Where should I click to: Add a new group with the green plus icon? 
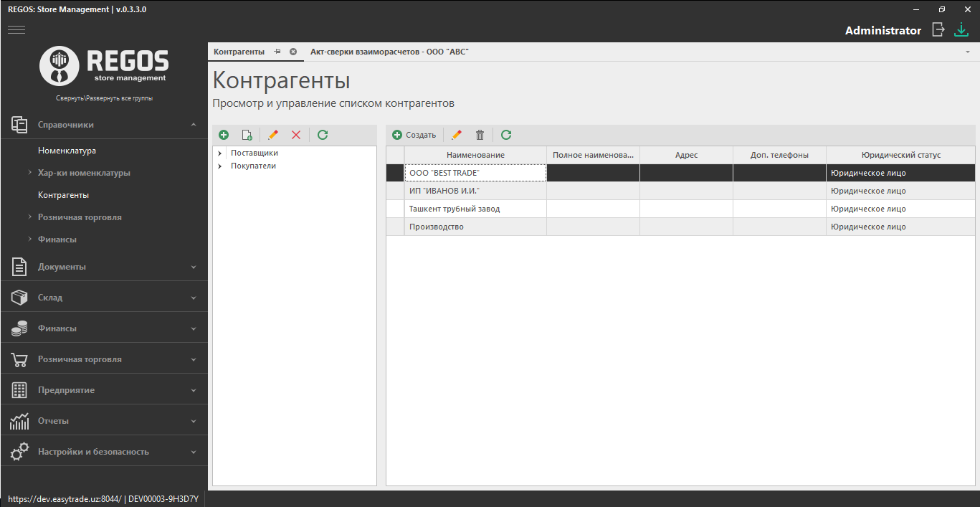[x=224, y=135]
